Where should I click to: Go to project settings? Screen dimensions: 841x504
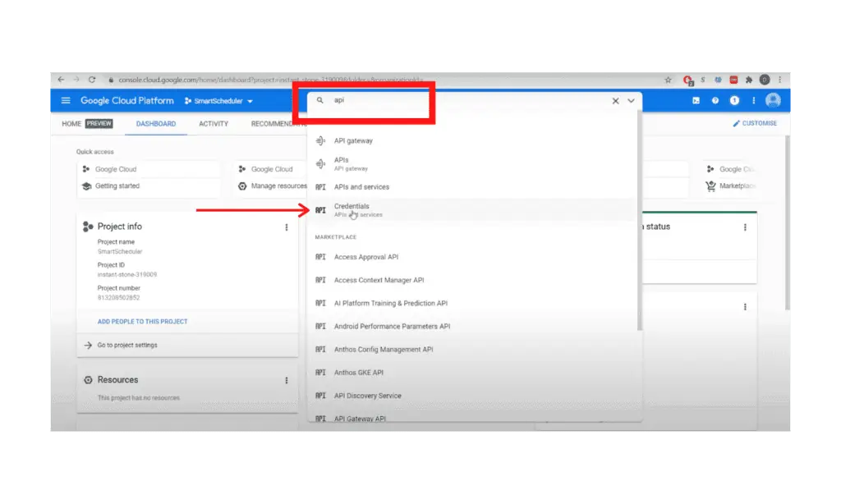pos(127,346)
